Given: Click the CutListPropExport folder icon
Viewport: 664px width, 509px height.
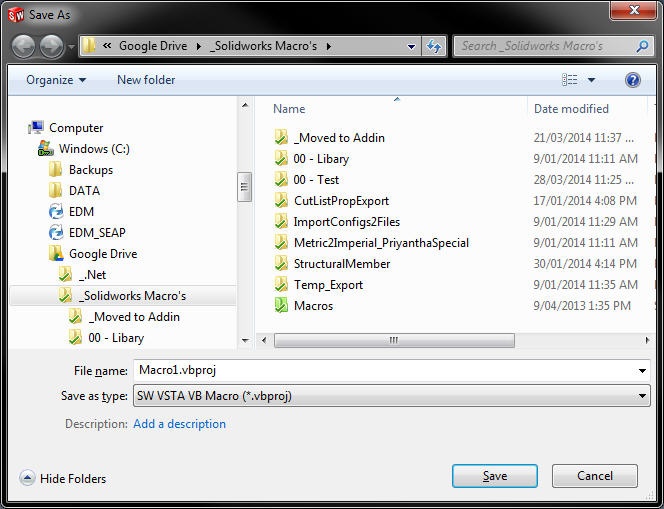Looking at the screenshot, I should (281, 200).
